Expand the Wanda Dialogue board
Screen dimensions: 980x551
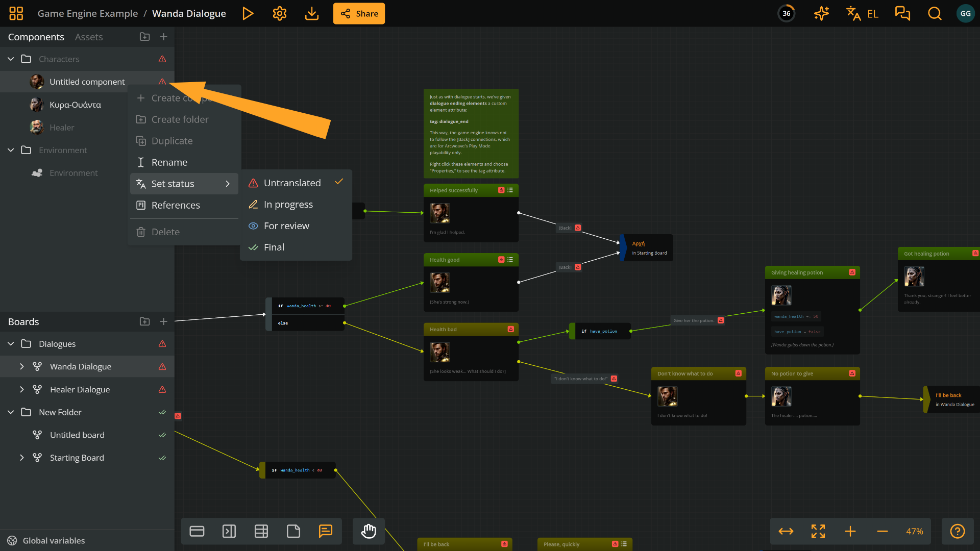point(21,366)
